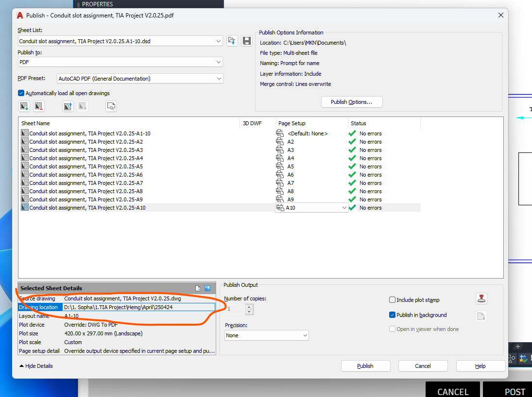Click the AutoCAD logo in the Publish title bar

(20, 16)
